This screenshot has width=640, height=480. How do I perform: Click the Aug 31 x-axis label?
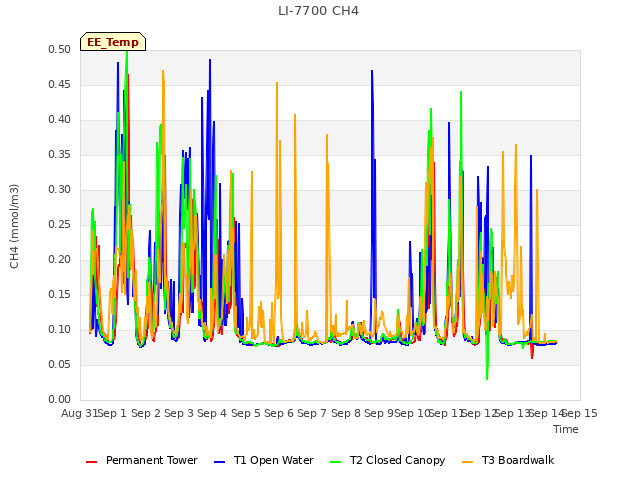pos(79,413)
